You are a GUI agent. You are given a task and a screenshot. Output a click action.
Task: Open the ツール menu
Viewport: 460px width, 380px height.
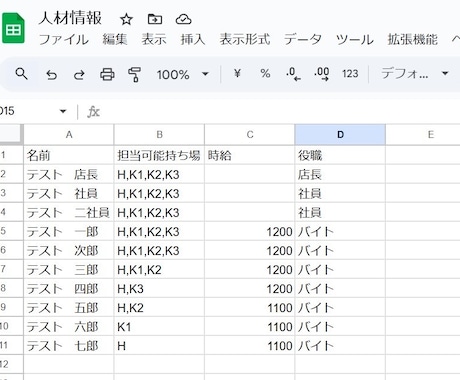(355, 40)
